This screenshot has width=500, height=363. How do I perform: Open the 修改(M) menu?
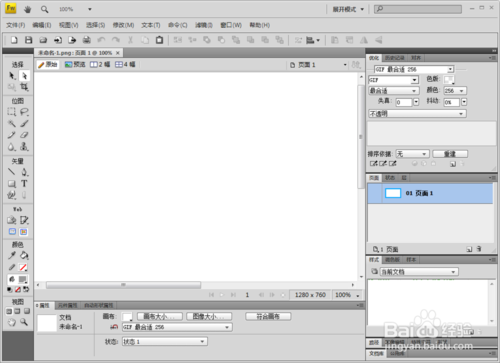pyautogui.click(x=123, y=25)
